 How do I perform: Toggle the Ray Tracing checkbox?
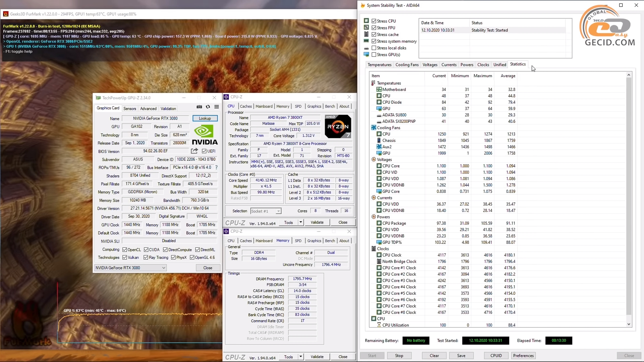click(146, 257)
